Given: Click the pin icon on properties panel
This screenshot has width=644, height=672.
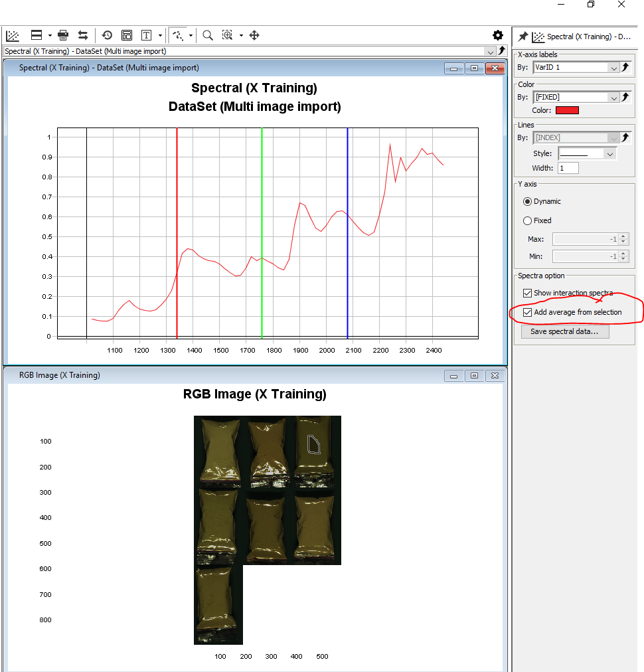Looking at the screenshot, I should coord(523,37).
